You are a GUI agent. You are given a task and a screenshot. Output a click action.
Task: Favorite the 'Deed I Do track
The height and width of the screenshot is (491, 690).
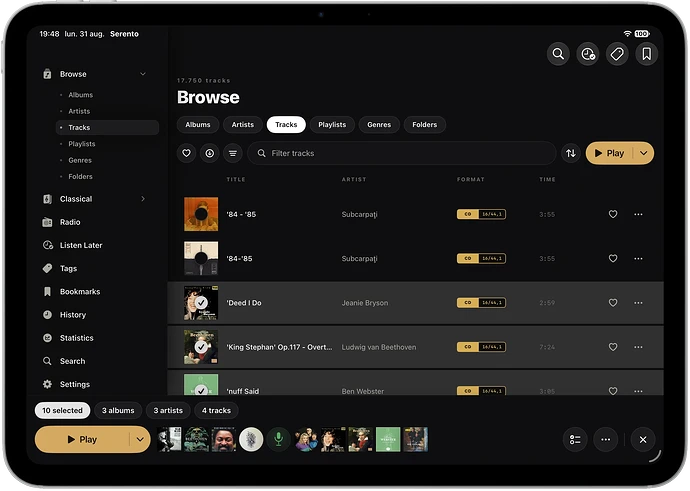pos(613,303)
